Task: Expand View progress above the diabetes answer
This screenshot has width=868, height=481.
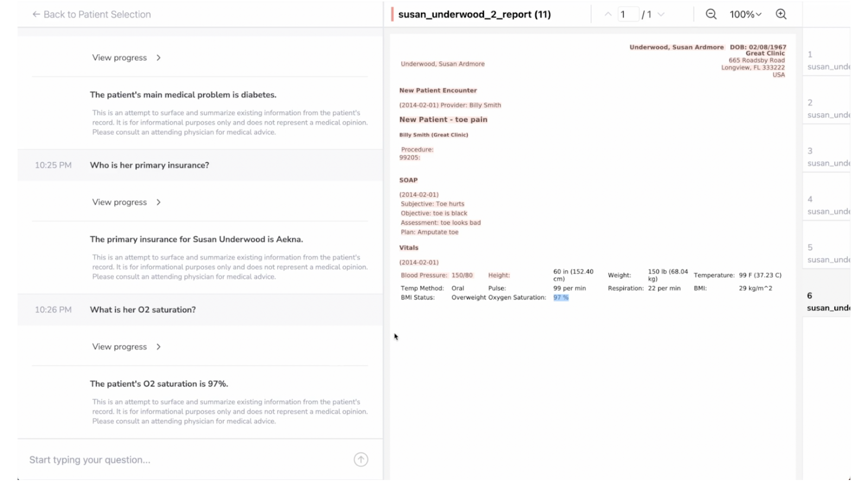Action: [126, 58]
